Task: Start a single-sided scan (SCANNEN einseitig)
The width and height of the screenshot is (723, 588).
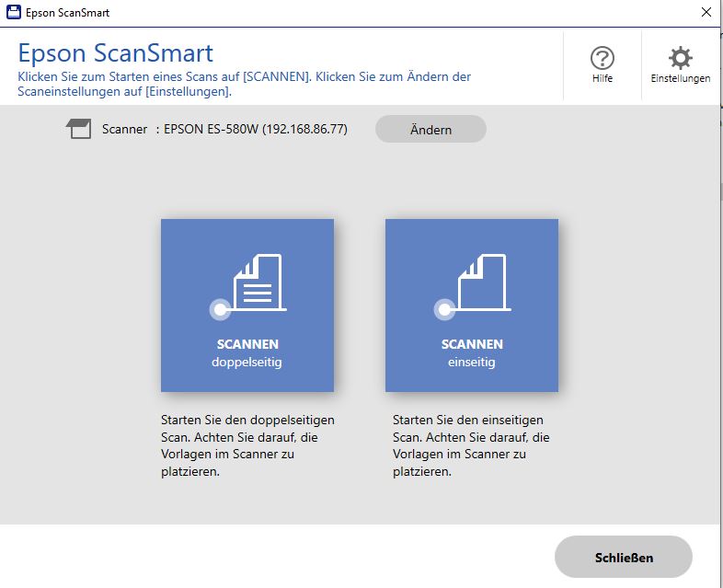Action: click(472, 306)
